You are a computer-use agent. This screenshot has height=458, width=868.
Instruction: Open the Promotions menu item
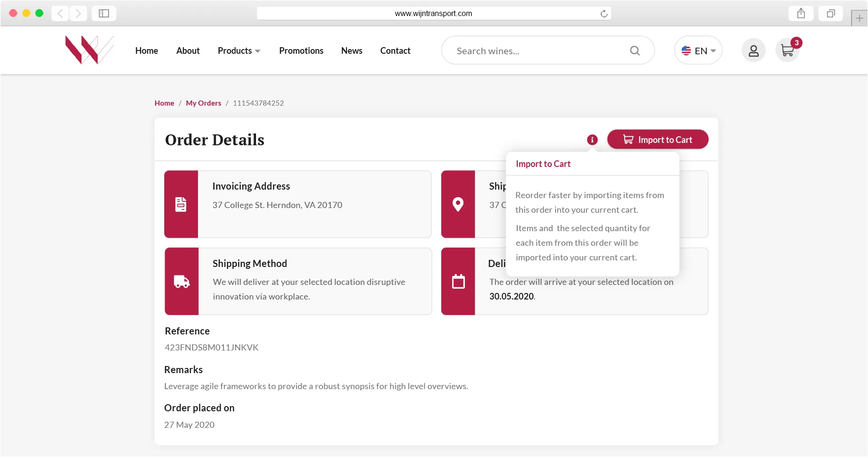301,50
